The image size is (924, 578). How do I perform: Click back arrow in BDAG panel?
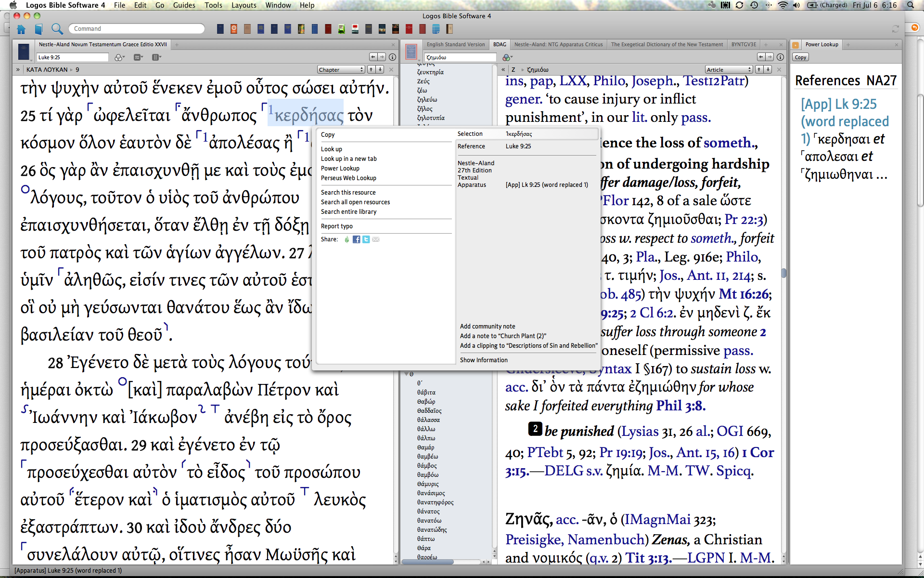click(x=760, y=57)
